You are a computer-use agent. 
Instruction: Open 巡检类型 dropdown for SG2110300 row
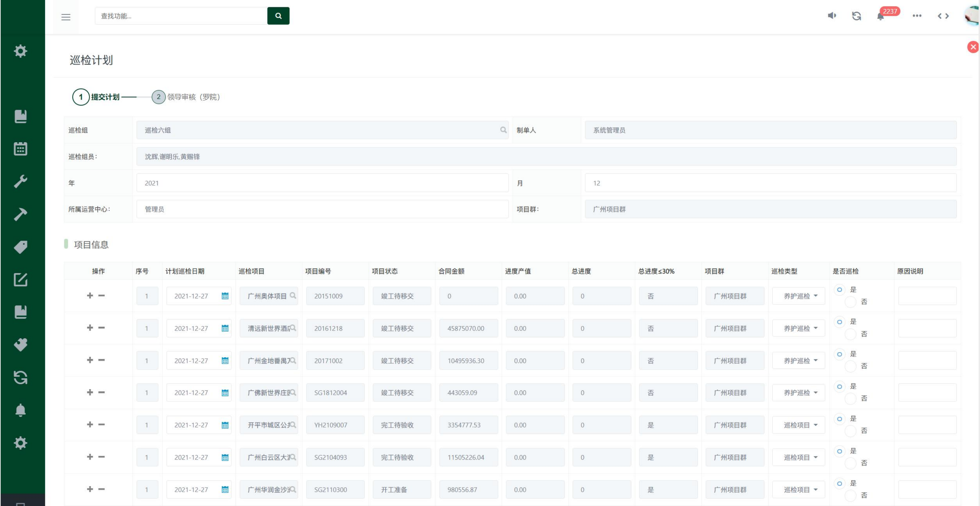pyautogui.click(x=799, y=490)
